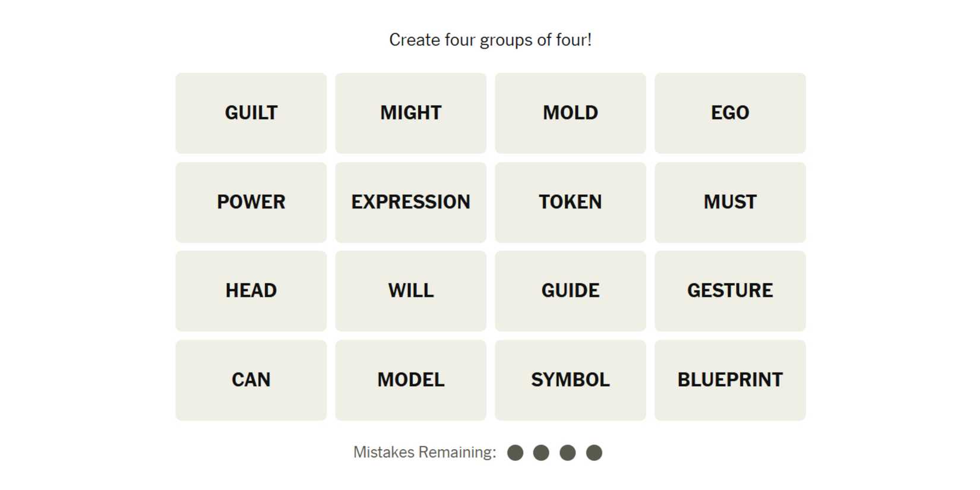Image resolution: width=980 pixels, height=490 pixels.
Task: Choose the EGO tile
Action: tap(730, 113)
